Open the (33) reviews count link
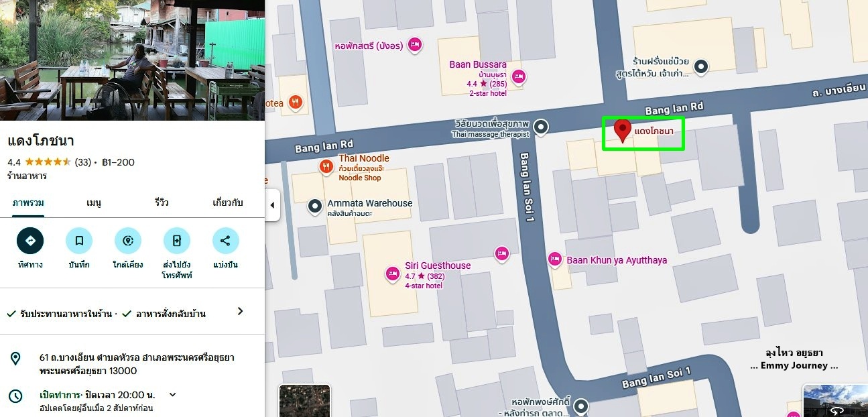This screenshot has height=417, width=868. (x=82, y=162)
